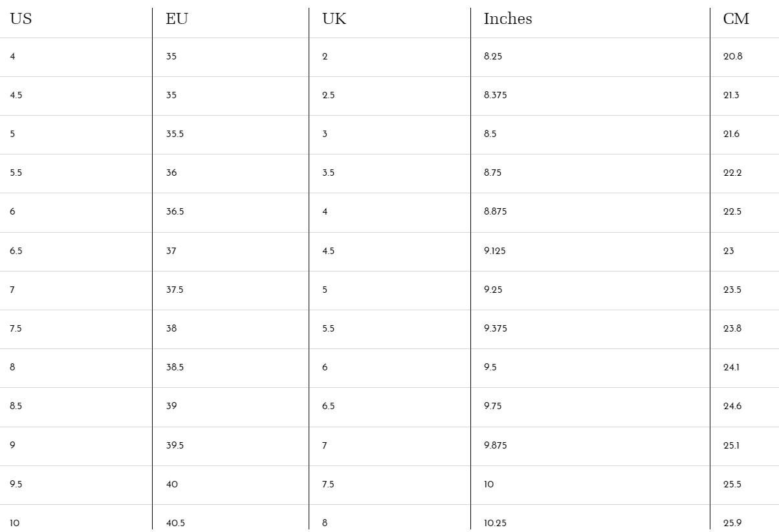779x532 pixels.
Task: Click the 9.125 inches cell
Action: tap(494, 251)
